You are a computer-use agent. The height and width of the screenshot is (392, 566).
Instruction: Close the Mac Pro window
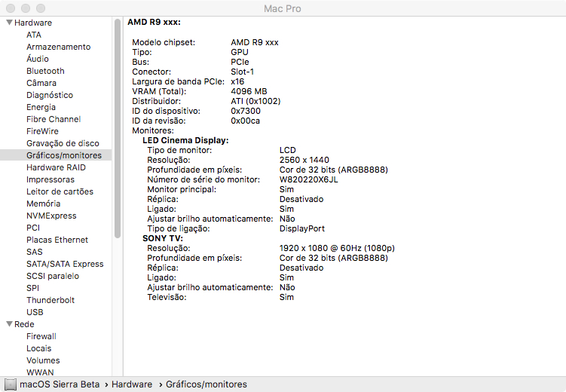(11, 8)
